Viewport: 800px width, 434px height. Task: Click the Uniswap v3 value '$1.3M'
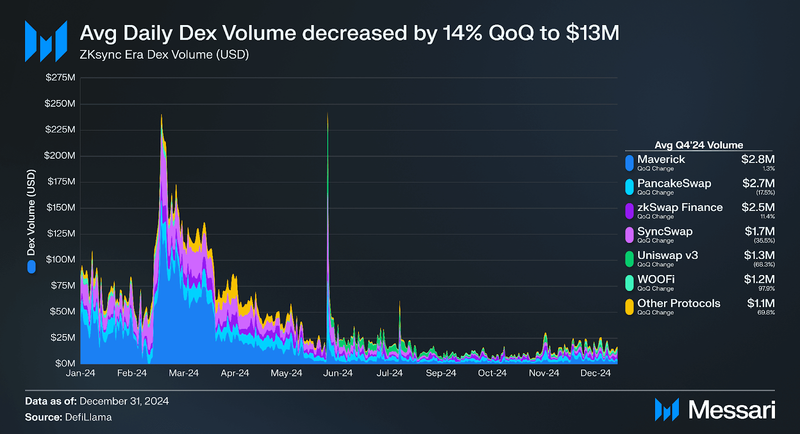coord(759,255)
